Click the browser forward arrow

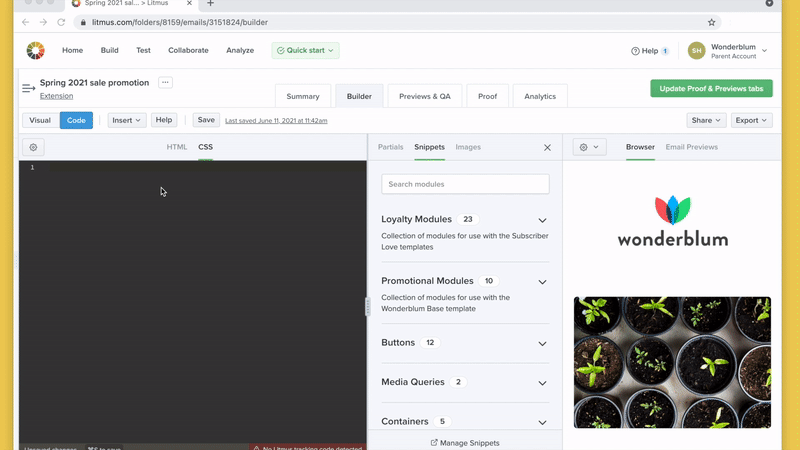(43, 22)
